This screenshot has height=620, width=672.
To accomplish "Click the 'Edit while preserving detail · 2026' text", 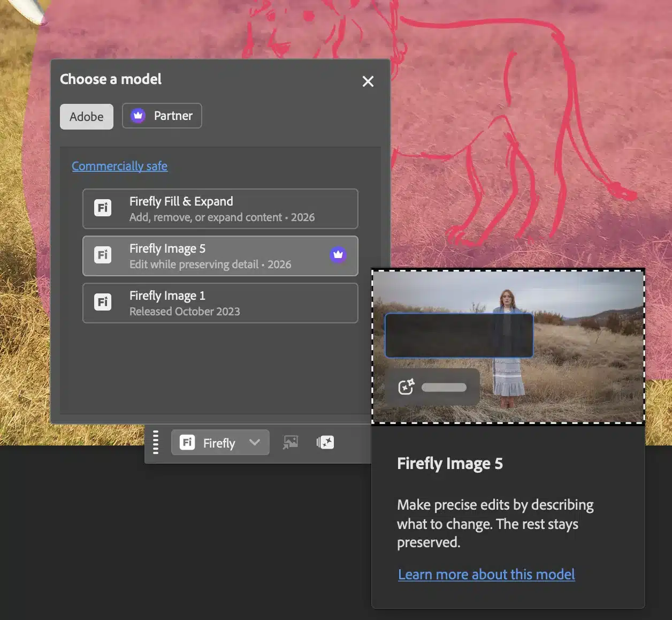I will tap(210, 264).
